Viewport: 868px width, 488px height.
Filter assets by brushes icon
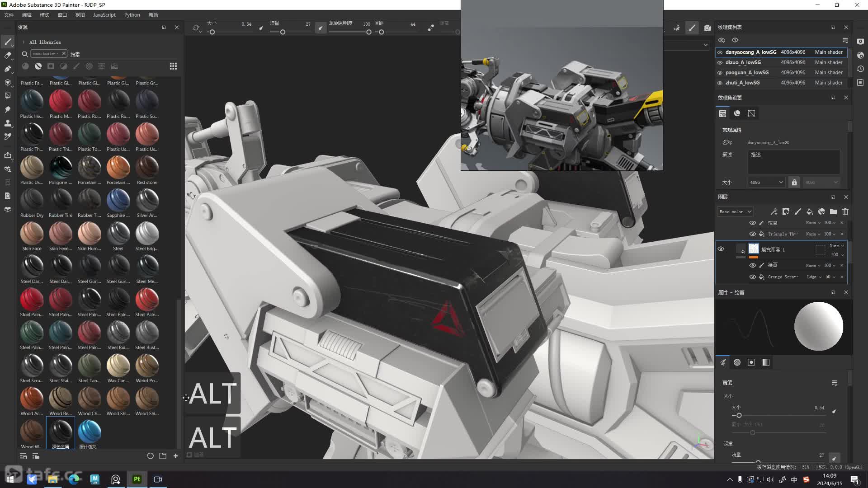(76, 66)
